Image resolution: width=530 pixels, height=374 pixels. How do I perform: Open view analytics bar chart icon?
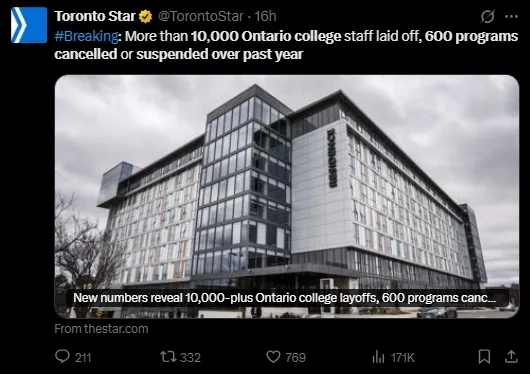click(379, 357)
